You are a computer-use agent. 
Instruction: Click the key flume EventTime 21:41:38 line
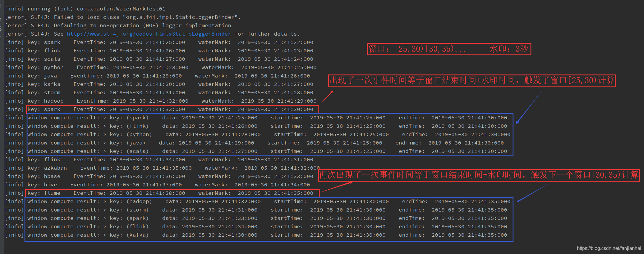pyautogui.click(x=159, y=193)
